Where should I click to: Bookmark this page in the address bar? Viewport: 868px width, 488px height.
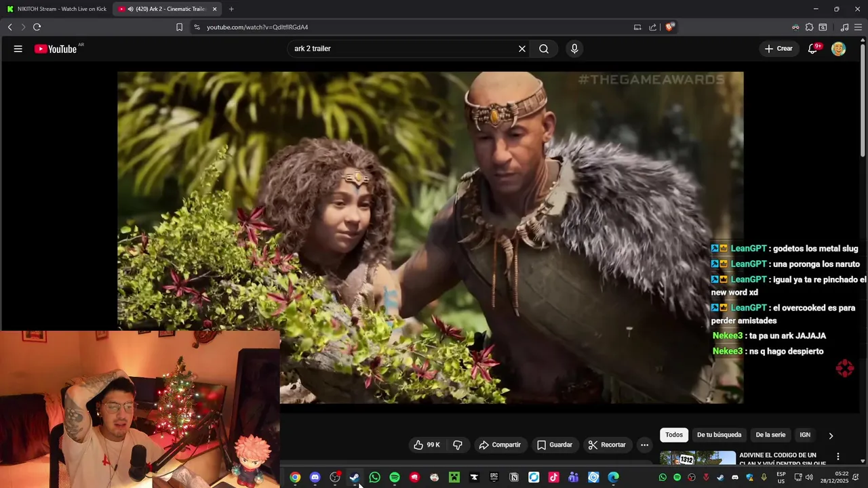179,27
